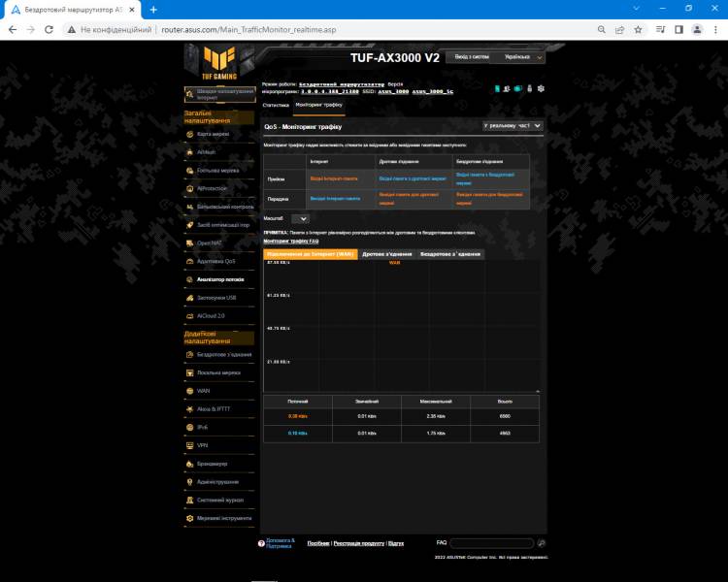Open the Firewall (Брандмауер) icon
The height and width of the screenshot is (582, 728).
[189, 464]
